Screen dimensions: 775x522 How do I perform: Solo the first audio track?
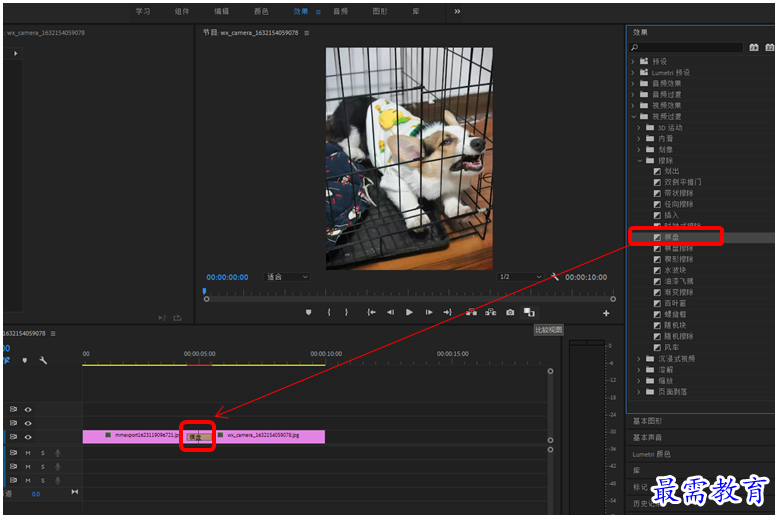43,453
